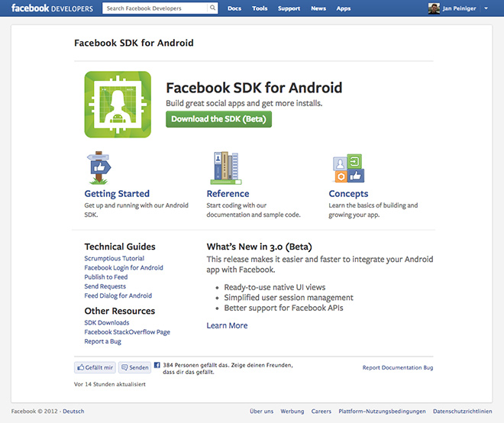Go to the Apps navigation item
Screen dimensions: 504x423
click(x=344, y=8)
